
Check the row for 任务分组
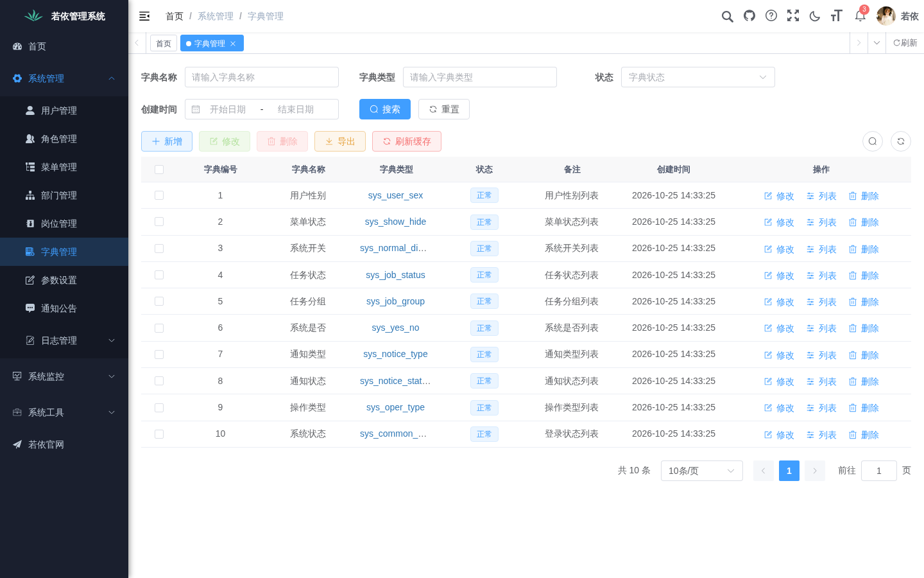(x=159, y=301)
